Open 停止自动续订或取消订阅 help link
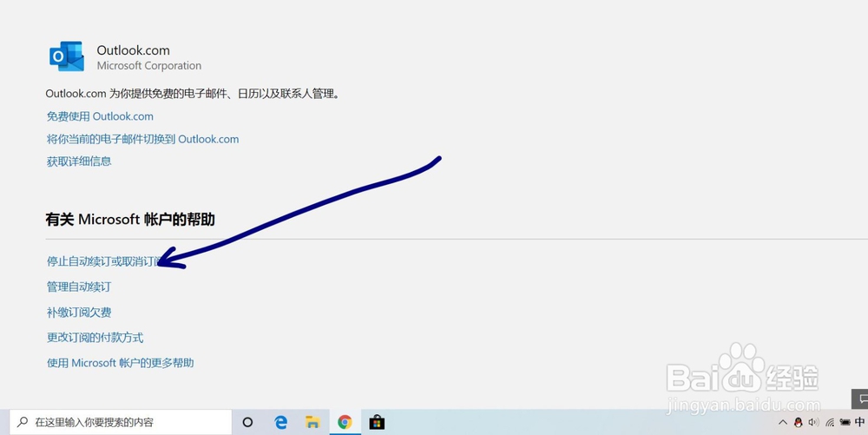 [x=104, y=261]
